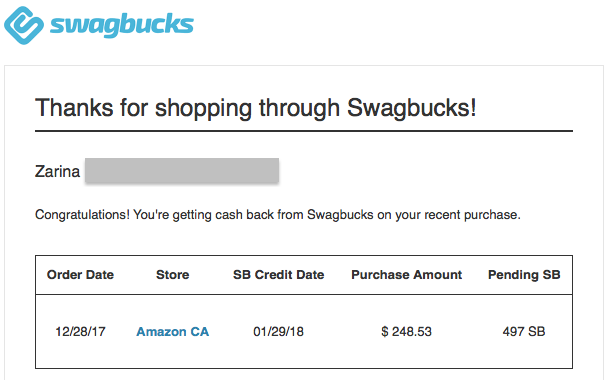Click the Store column header
This screenshot has height=380, width=609.
[x=172, y=275]
